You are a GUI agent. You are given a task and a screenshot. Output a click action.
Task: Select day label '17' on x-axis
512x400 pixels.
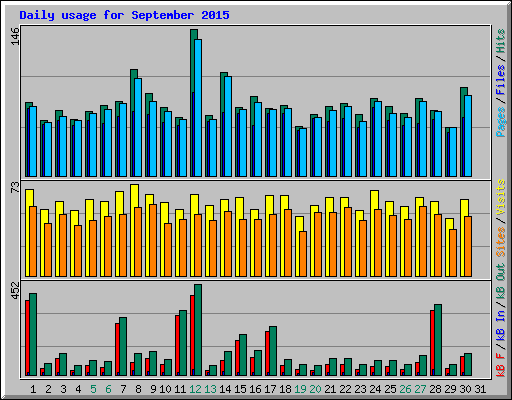click(270, 389)
